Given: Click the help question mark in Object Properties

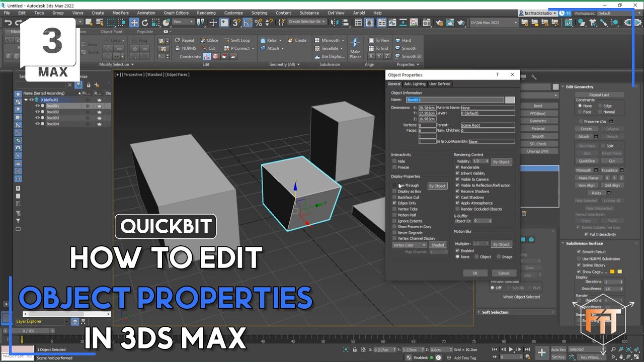Looking at the screenshot, I should [498, 74].
